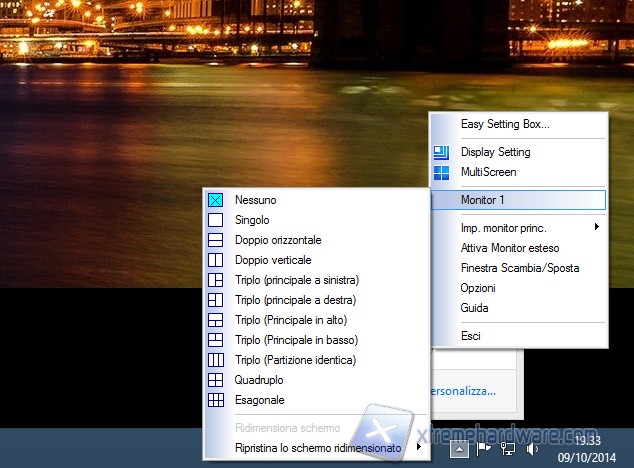The image size is (634, 468).
Task: Choose the Esagonale layout icon
Action: pyautogui.click(x=215, y=400)
